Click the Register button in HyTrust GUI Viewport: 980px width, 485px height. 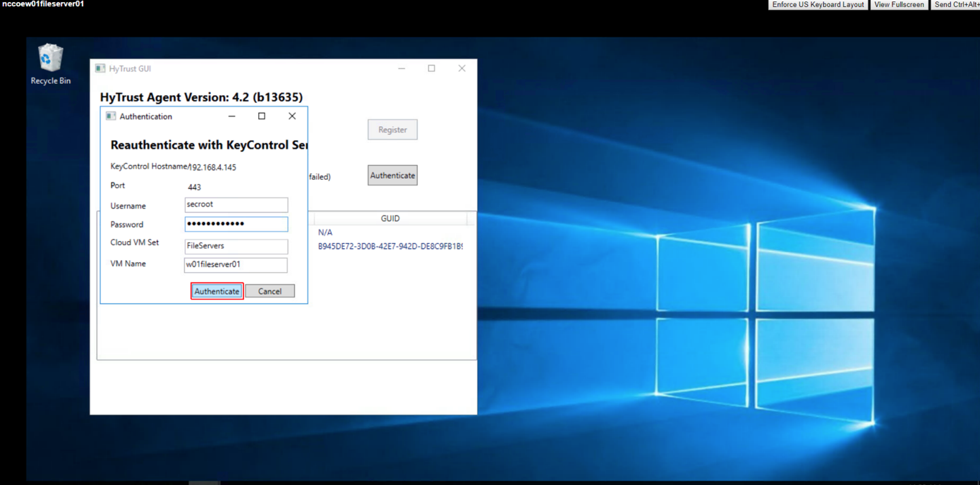click(392, 130)
